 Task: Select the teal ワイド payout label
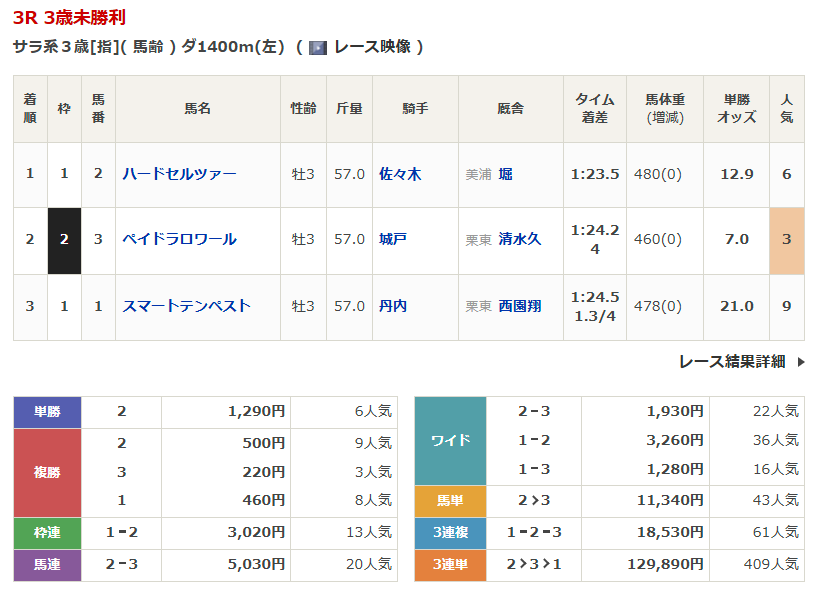coord(450,441)
